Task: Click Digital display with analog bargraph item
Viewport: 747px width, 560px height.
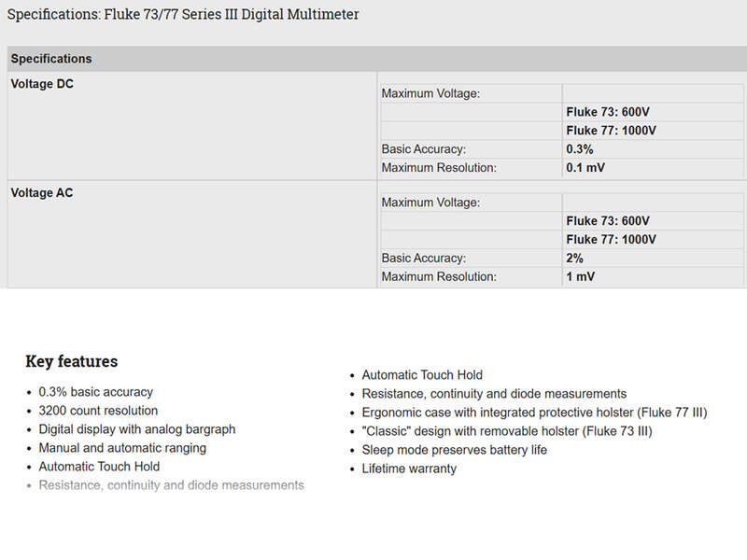Action: click(136, 429)
